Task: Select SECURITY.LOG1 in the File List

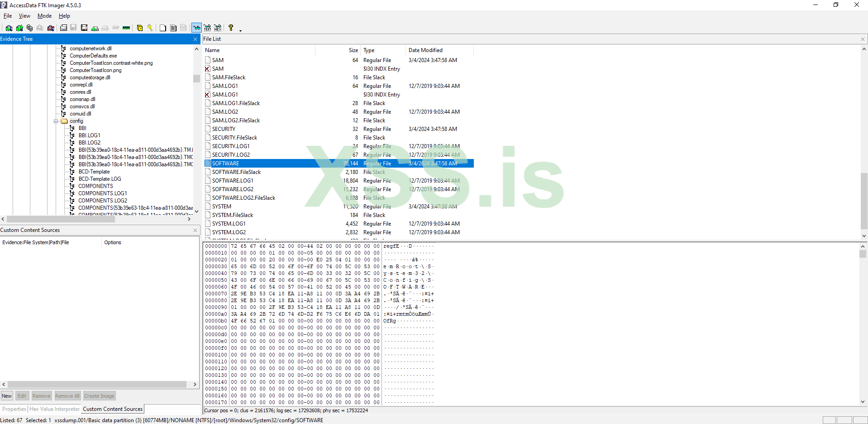Action: (x=231, y=146)
